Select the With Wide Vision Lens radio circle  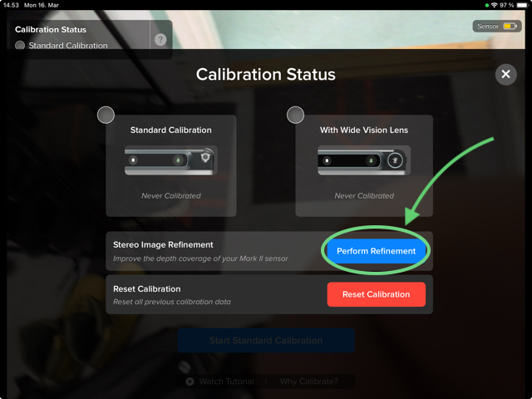(x=295, y=115)
